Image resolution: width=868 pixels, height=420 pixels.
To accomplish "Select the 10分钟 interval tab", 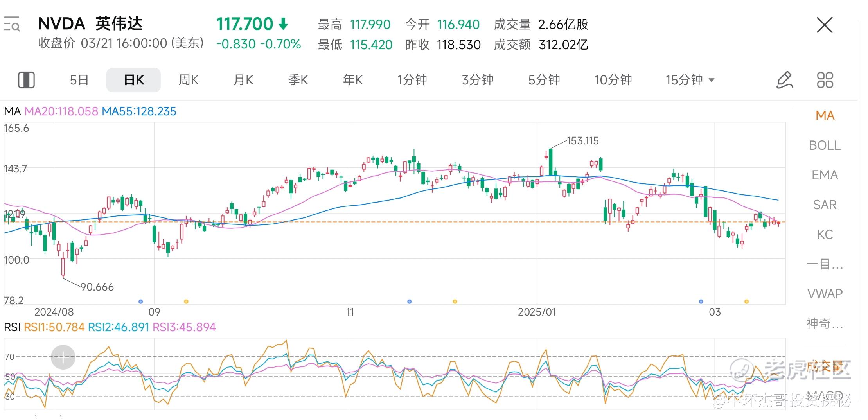I will tap(613, 80).
